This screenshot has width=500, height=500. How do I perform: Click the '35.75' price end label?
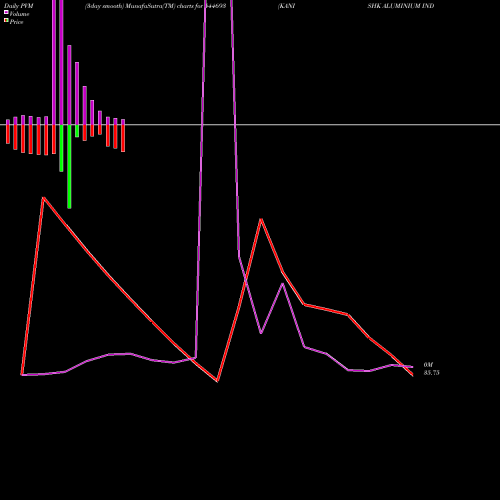coord(431,373)
